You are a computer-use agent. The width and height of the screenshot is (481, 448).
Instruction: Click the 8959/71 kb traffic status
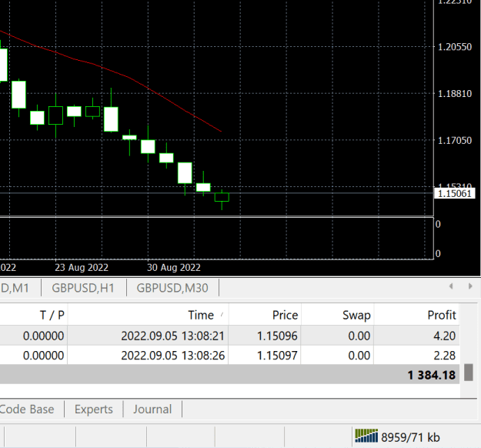[x=410, y=437]
